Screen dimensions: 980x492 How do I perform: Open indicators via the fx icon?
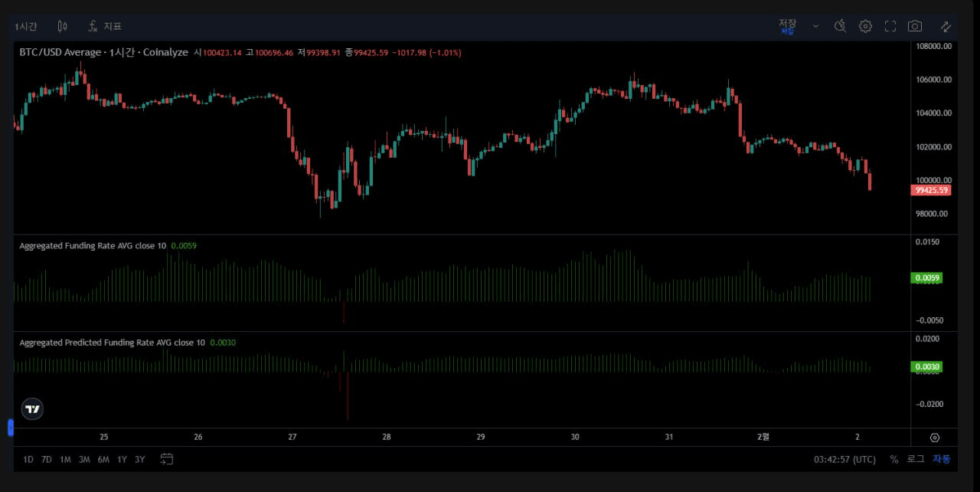92,25
